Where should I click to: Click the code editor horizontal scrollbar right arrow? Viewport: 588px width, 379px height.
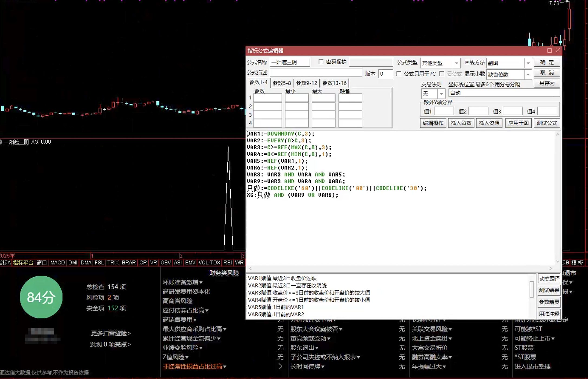[x=551, y=268]
